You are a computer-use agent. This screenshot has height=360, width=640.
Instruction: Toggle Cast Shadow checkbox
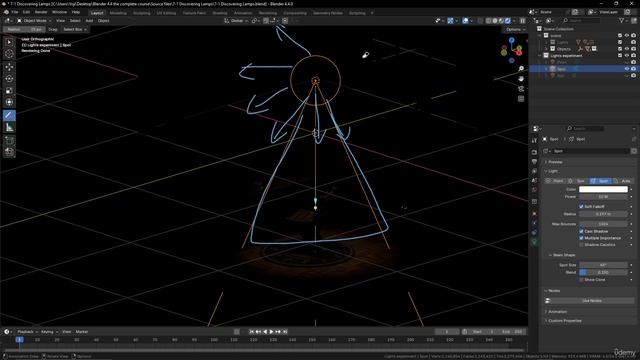tap(581, 231)
